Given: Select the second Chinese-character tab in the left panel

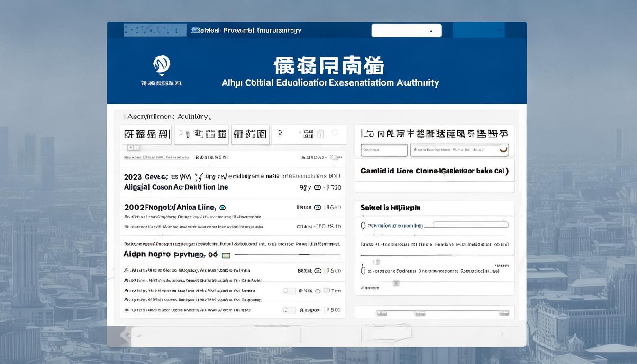Looking at the screenshot, I should pyautogui.click(x=201, y=135).
